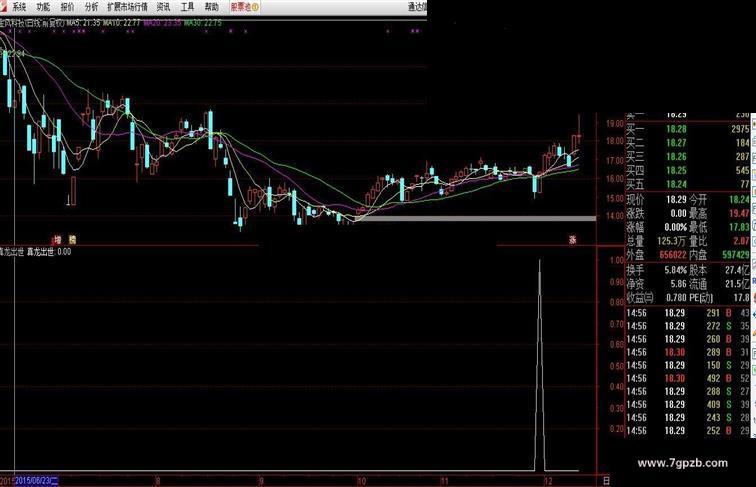The image size is (756, 487).
Task: Click the 内盘 value 597429
Action: click(736, 255)
